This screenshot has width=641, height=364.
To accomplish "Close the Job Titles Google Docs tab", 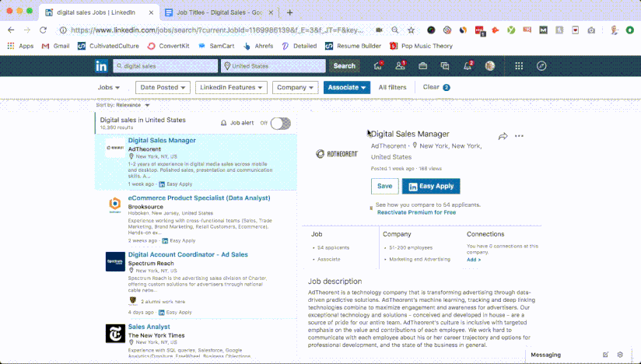I will (271, 12).
